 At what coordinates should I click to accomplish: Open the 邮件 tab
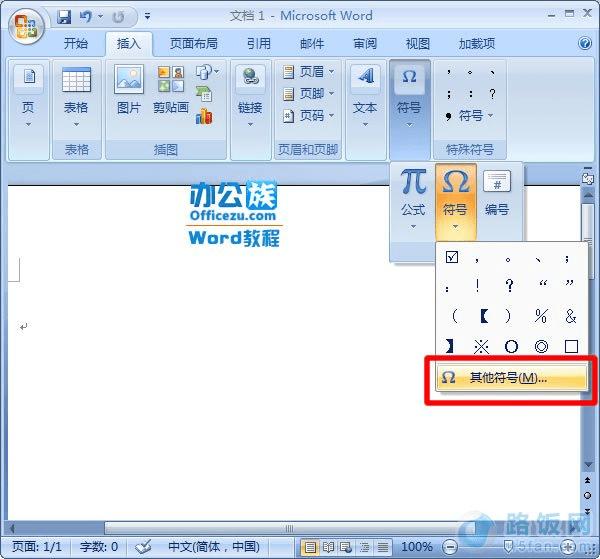pyautogui.click(x=312, y=44)
